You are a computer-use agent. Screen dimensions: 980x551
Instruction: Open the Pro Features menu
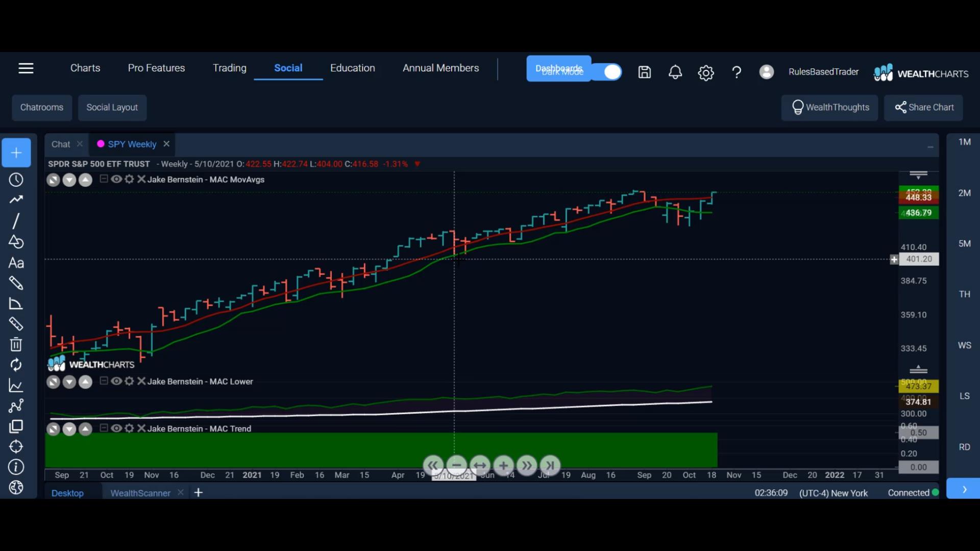click(156, 68)
